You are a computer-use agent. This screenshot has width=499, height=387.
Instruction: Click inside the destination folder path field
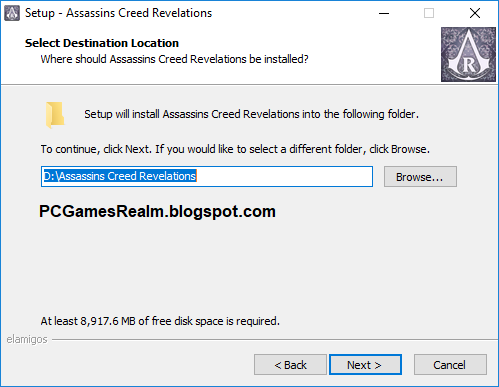(207, 176)
